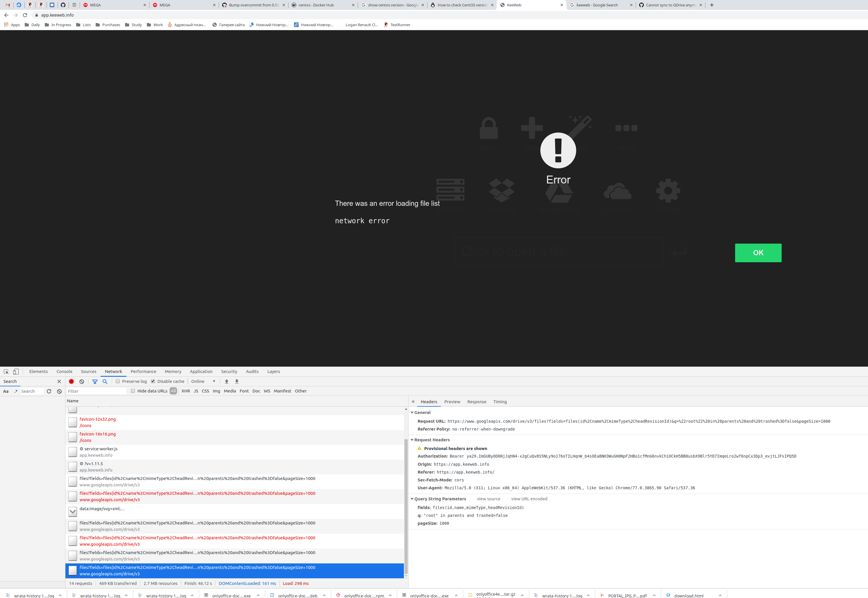Search within network requests
This screenshot has width=868, height=598.
(x=105, y=381)
